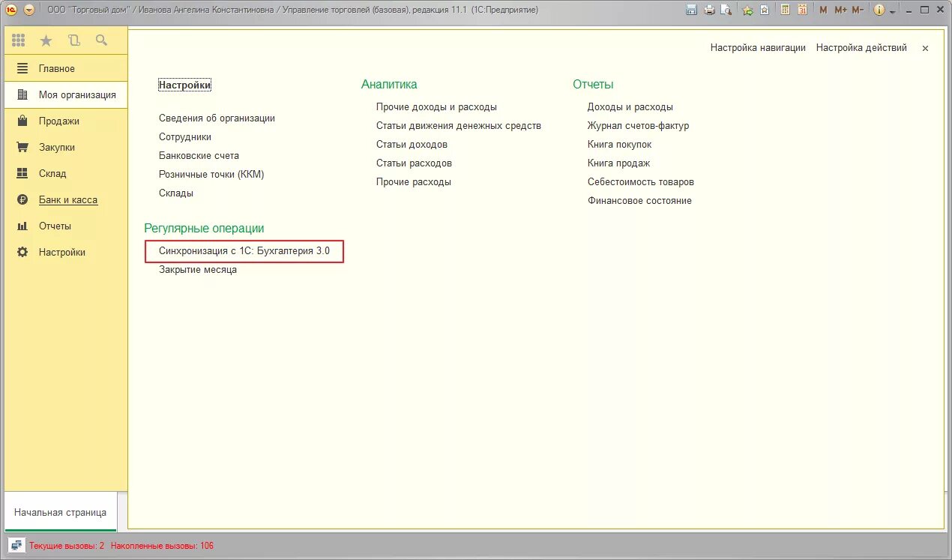The width and height of the screenshot is (952, 560).
Task: Open Склад section in sidebar
Action: (x=66, y=173)
